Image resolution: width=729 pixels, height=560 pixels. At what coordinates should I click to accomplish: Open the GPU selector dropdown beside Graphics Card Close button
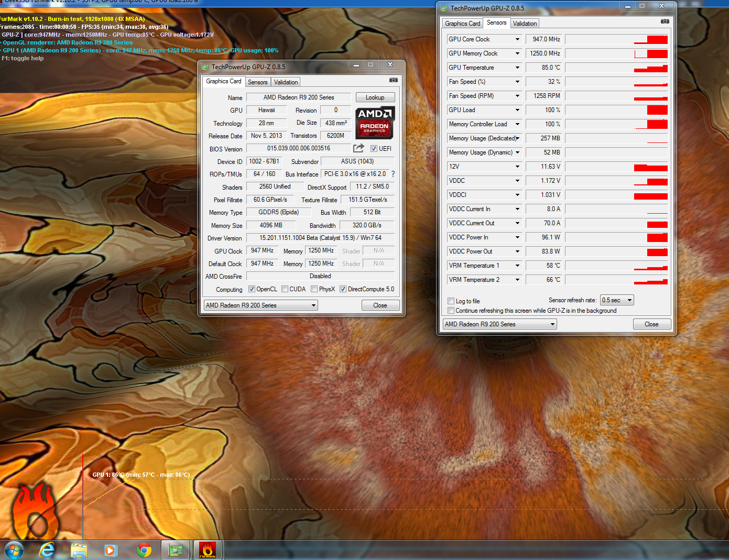point(261,305)
